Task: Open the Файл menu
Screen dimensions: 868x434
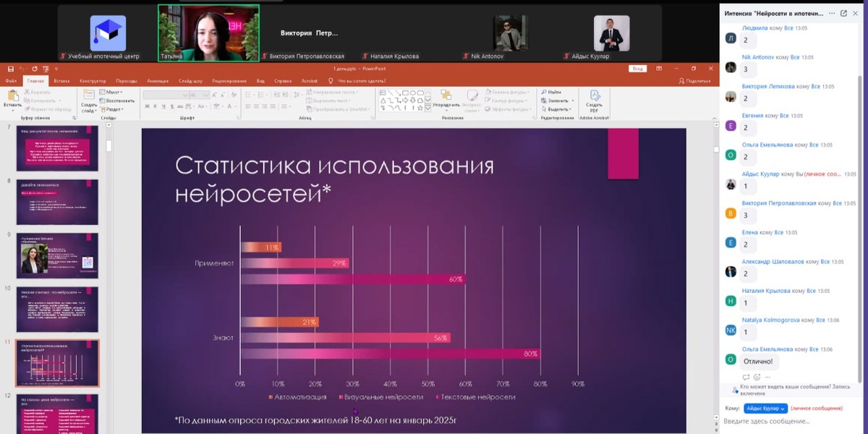Action: 11,81
